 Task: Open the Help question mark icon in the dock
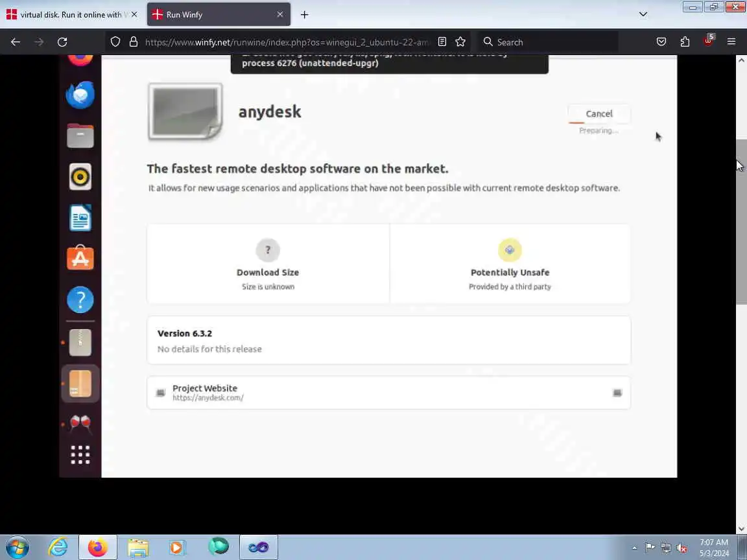click(x=80, y=299)
